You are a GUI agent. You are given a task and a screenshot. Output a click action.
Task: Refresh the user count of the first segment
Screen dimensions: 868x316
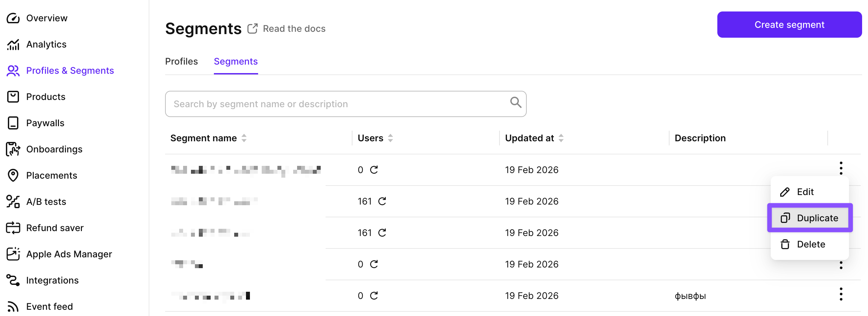[x=374, y=169]
